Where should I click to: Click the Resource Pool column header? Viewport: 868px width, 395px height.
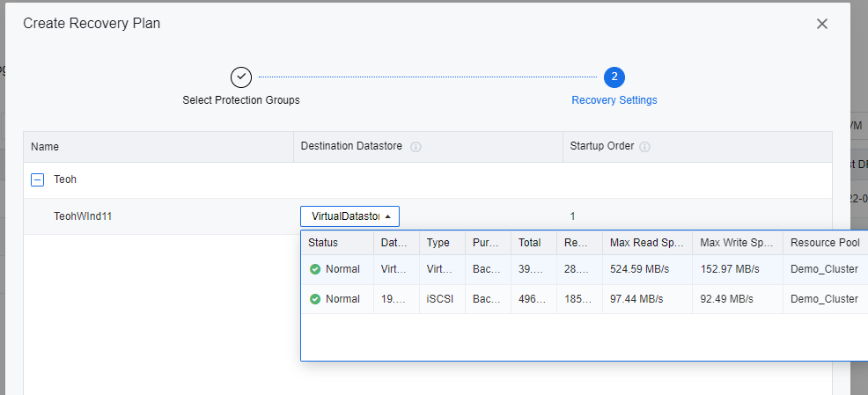[x=823, y=243]
